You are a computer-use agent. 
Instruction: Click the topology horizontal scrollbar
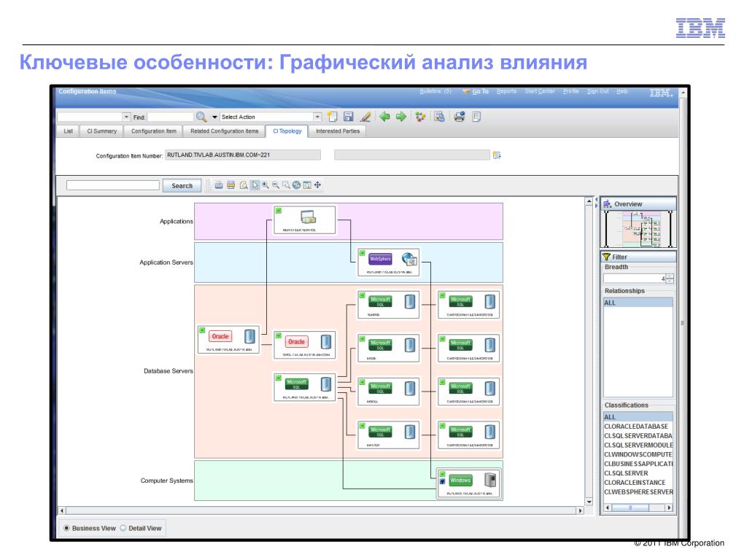pyautogui.click(x=321, y=510)
